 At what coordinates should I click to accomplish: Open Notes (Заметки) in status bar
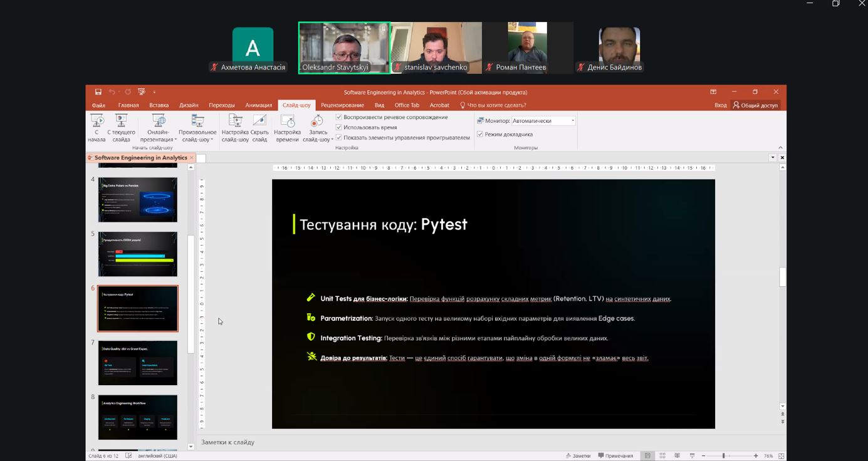coord(577,456)
